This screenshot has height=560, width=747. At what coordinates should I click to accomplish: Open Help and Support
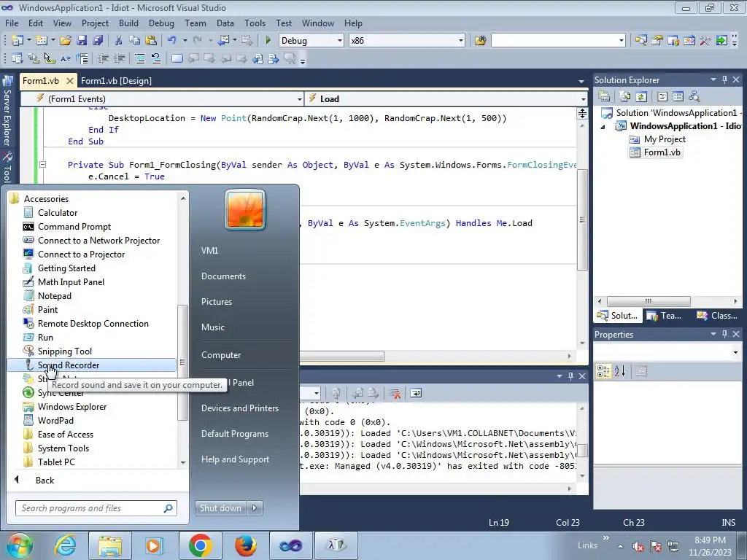235,459
